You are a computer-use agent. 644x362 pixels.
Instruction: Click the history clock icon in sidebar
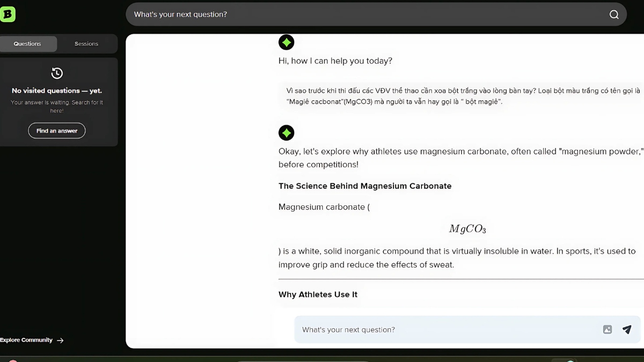pyautogui.click(x=57, y=73)
